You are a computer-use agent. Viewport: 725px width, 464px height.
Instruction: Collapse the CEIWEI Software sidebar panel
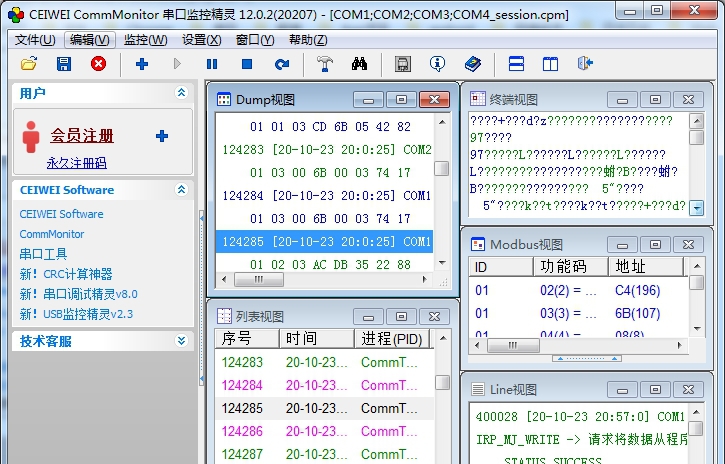181,189
